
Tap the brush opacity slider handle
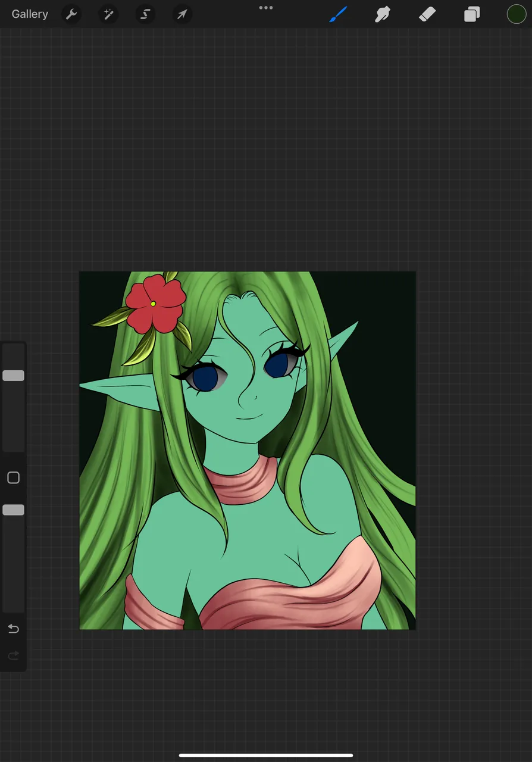13,510
